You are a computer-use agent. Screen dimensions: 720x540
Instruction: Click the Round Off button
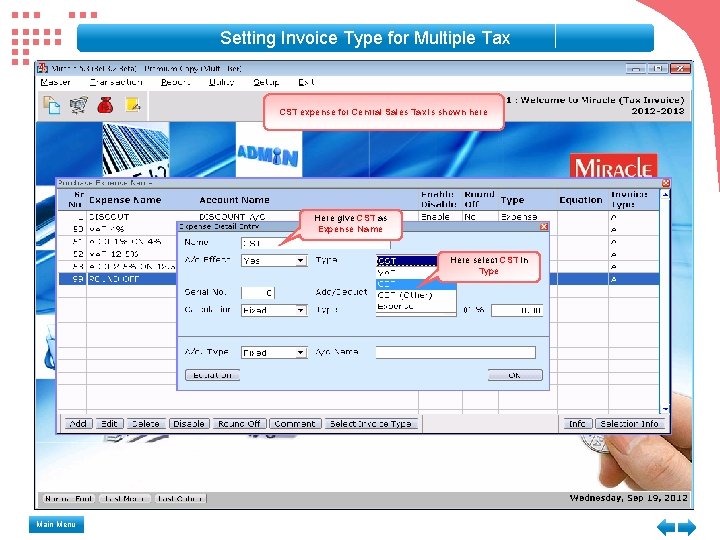pos(239,423)
